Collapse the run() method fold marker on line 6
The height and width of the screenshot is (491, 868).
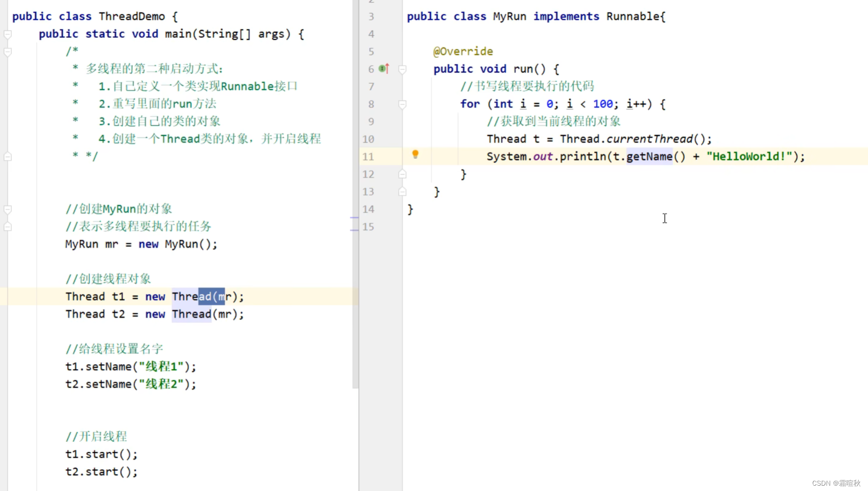point(402,69)
